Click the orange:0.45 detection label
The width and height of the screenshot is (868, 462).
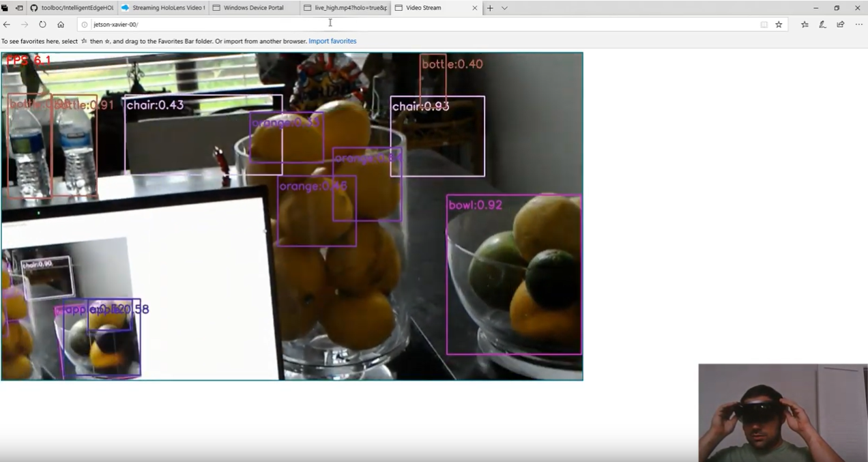pyautogui.click(x=313, y=186)
